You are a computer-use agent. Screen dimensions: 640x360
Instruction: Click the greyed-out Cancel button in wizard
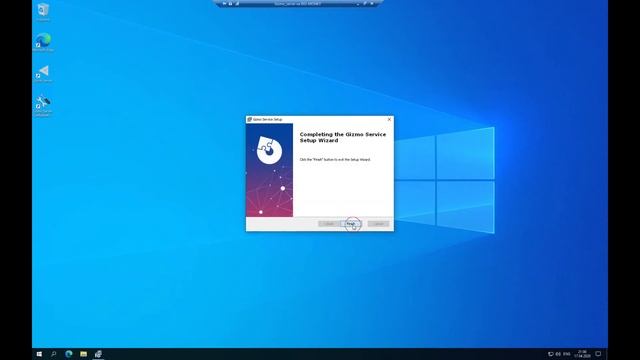378,224
